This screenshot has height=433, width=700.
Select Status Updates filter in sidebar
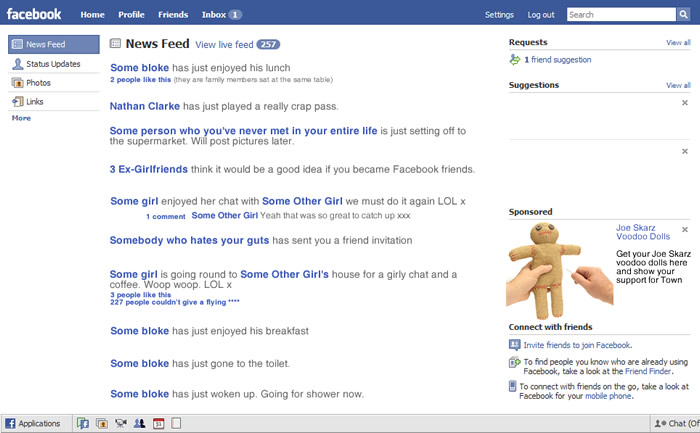coord(54,64)
